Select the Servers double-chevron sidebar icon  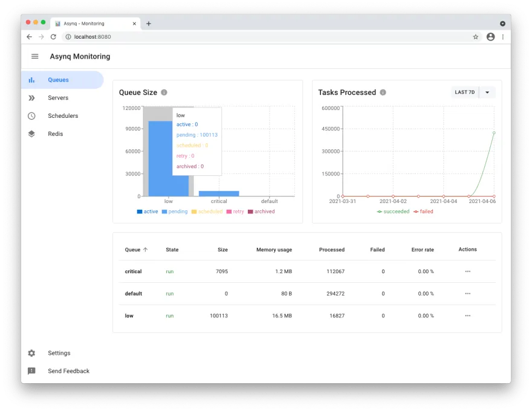(x=32, y=97)
